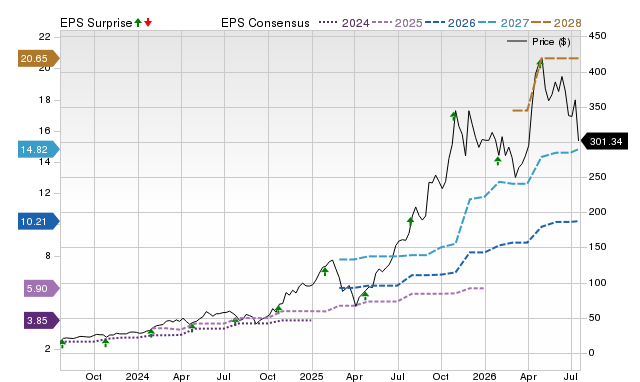The height and width of the screenshot is (382, 640).
Task: Click the 2025 label on the time axis
Action: [311, 376]
